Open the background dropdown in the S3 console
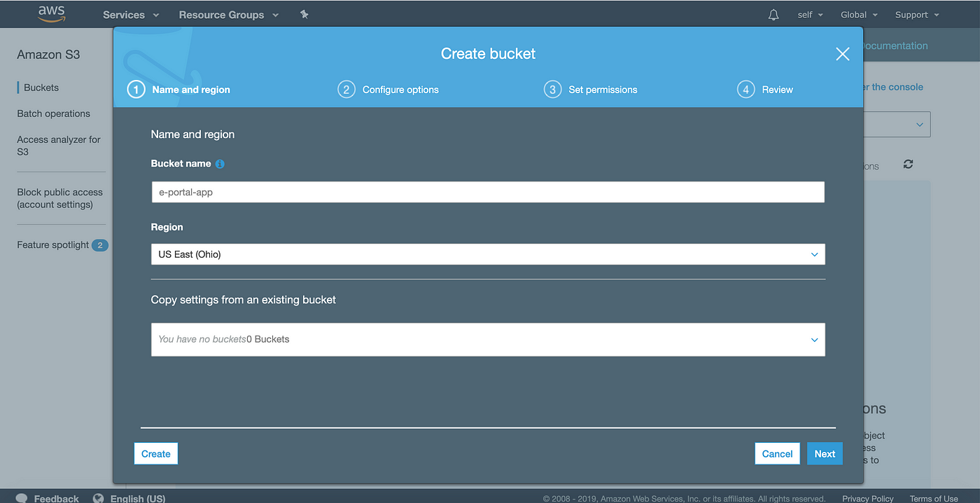 click(x=897, y=124)
